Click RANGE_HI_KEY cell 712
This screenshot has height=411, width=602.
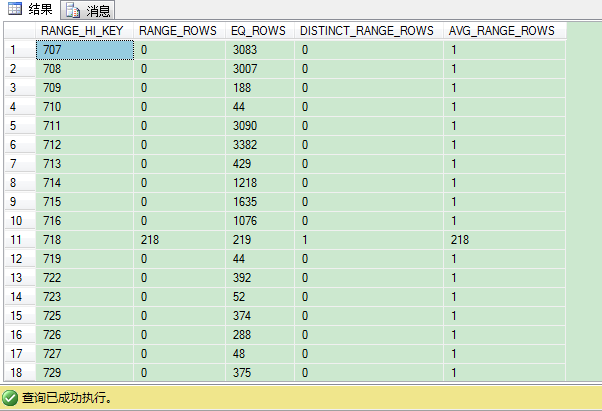[84, 145]
